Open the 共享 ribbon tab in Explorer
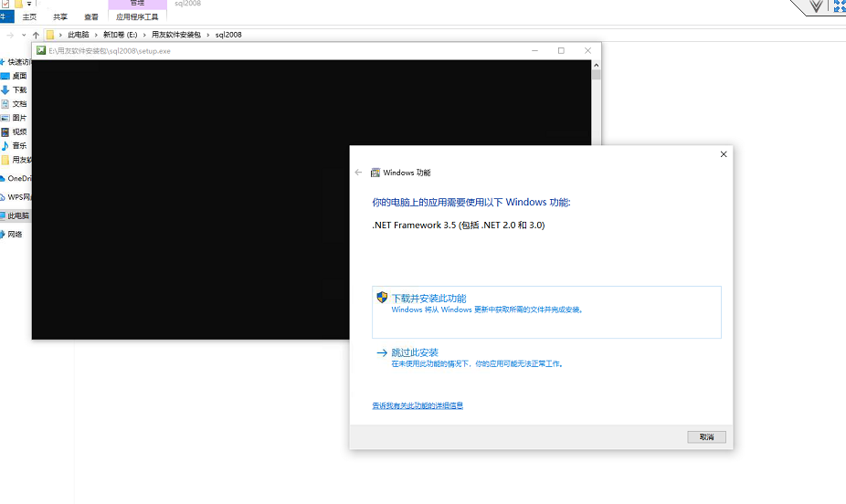846x504 pixels. click(x=60, y=17)
